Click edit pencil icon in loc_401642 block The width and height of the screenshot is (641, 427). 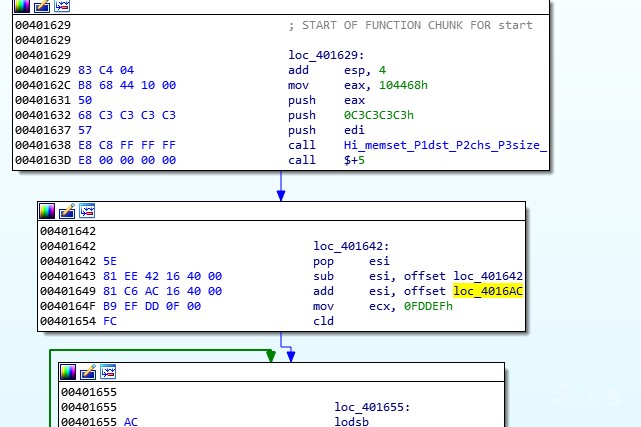tap(67, 211)
